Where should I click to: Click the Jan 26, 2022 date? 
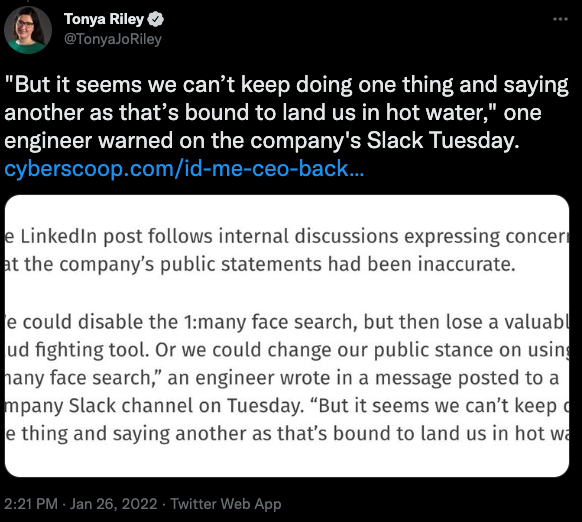tap(114, 504)
